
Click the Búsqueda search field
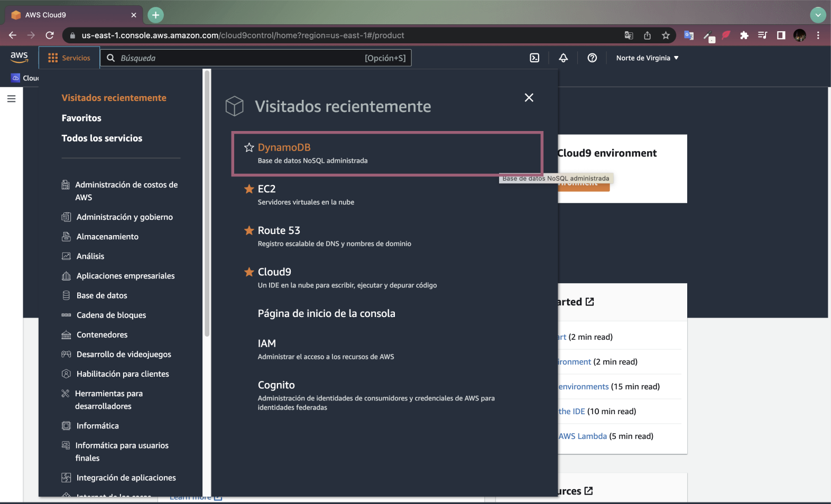tap(255, 58)
